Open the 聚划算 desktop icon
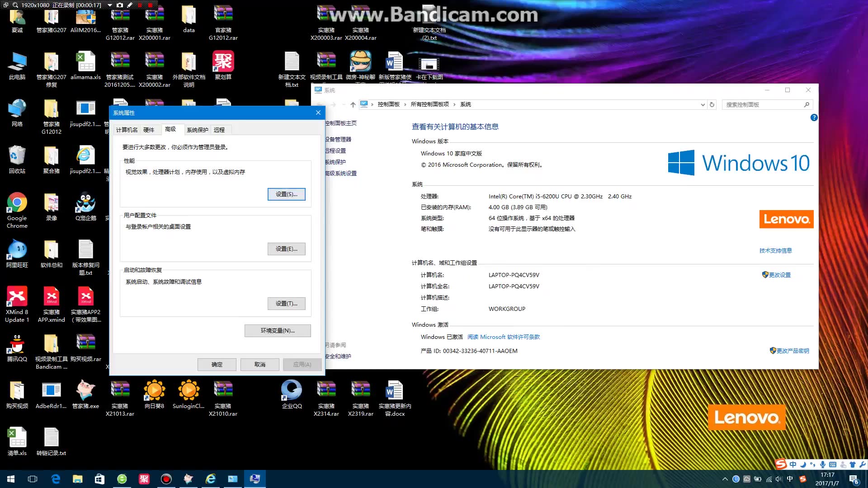This screenshot has height=488, width=868. pyautogui.click(x=223, y=66)
